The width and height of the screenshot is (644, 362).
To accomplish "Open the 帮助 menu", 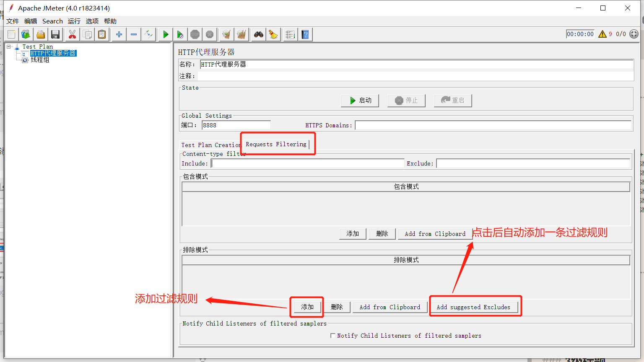I will pyautogui.click(x=110, y=21).
